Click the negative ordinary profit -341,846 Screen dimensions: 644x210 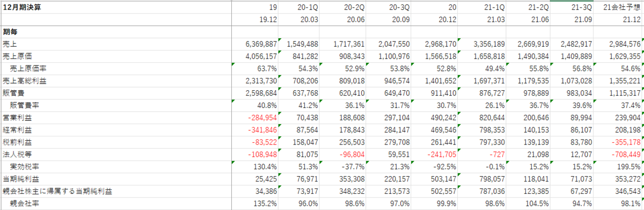262,129
